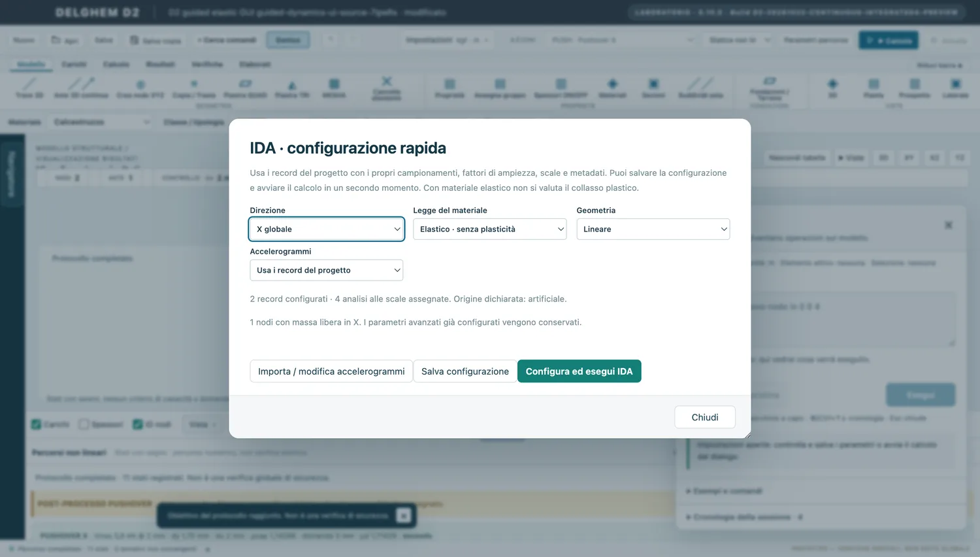Screen dimensions: 980x557
Task: Click the IDA · configurazione rapida heading
Action: point(348,148)
